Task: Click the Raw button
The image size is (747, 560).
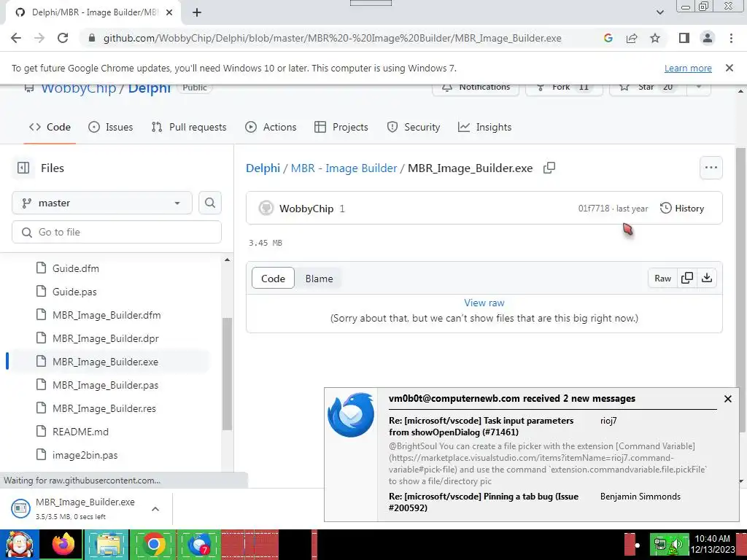Action: coord(662,278)
